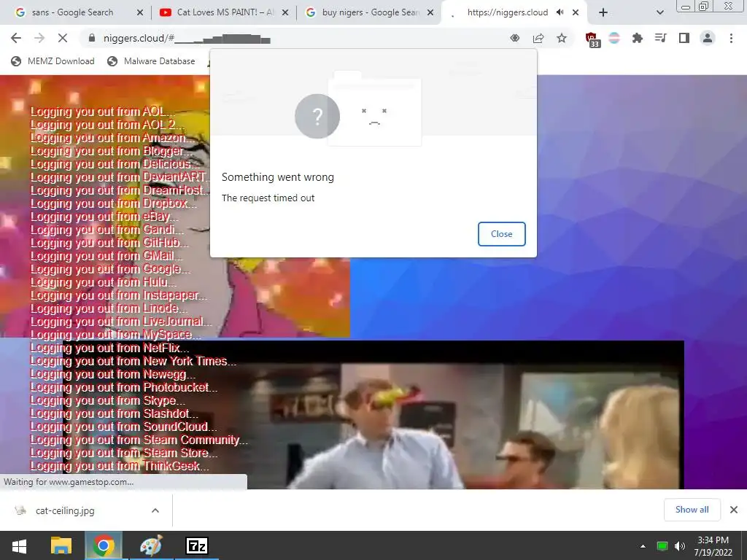Click the green network tray icon
Screen dimensions: 747x560
click(x=662, y=546)
